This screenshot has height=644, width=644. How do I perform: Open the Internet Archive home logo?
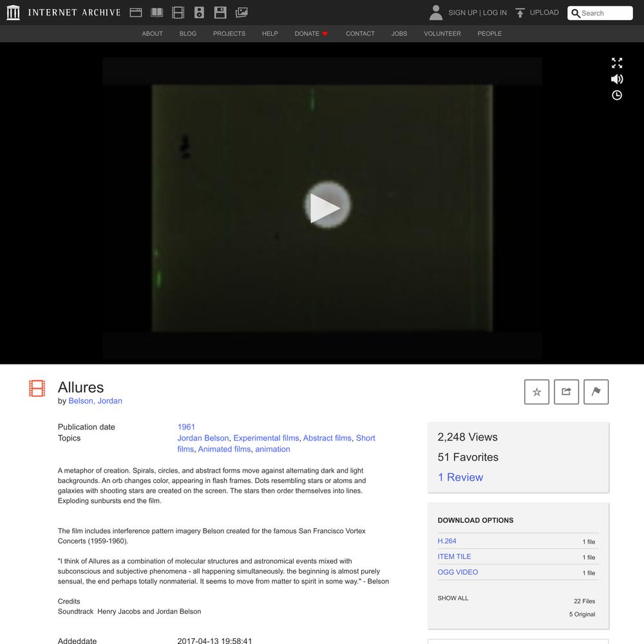click(x=13, y=12)
